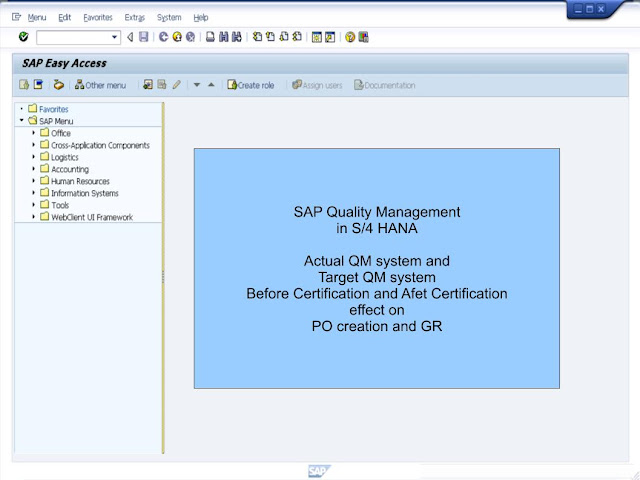This screenshot has width=640, height=480.
Task: Move favorite up arrow icon
Action: coord(211,85)
